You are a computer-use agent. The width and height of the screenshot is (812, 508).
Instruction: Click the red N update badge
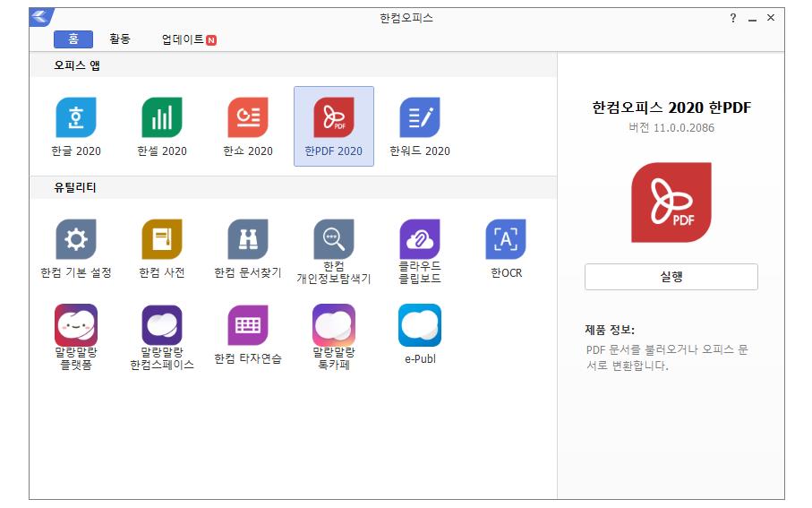[211, 40]
